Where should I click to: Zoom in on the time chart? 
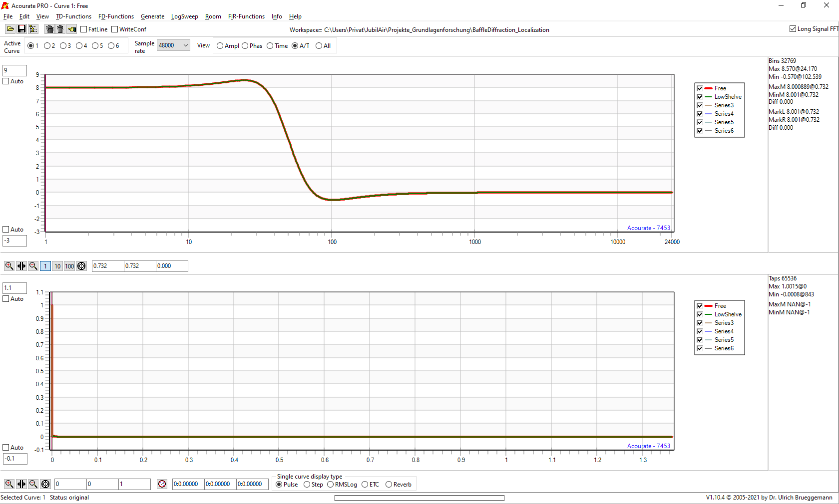(9, 484)
